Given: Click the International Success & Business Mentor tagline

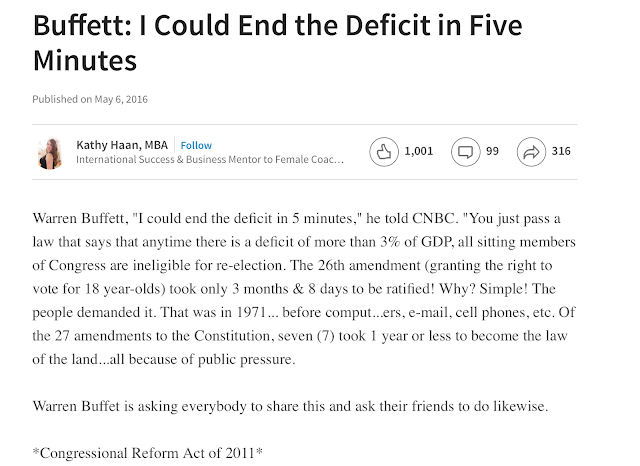Looking at the screenshot, I should point(210,159).
